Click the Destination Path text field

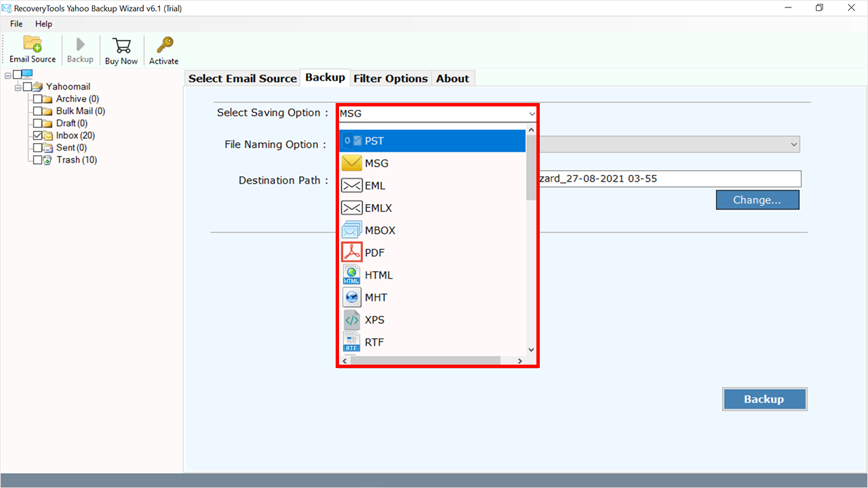668,179
